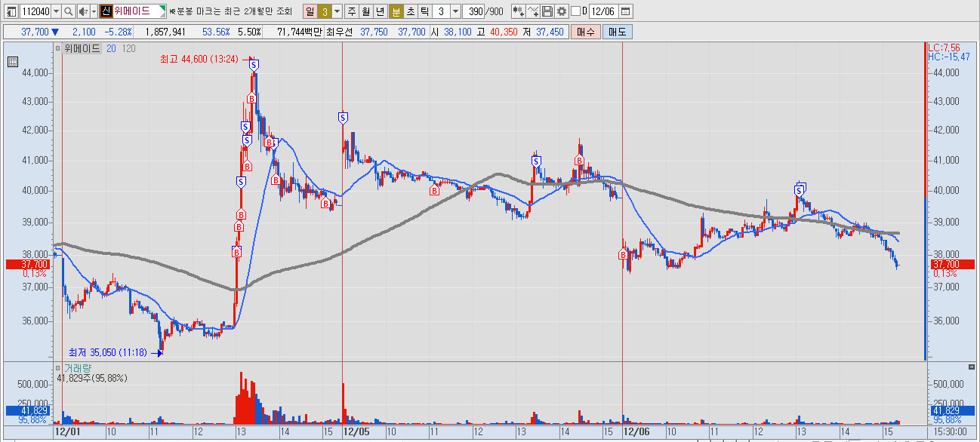
Task: Click the LC:7.56 label at top right
Action: point(944,48)
